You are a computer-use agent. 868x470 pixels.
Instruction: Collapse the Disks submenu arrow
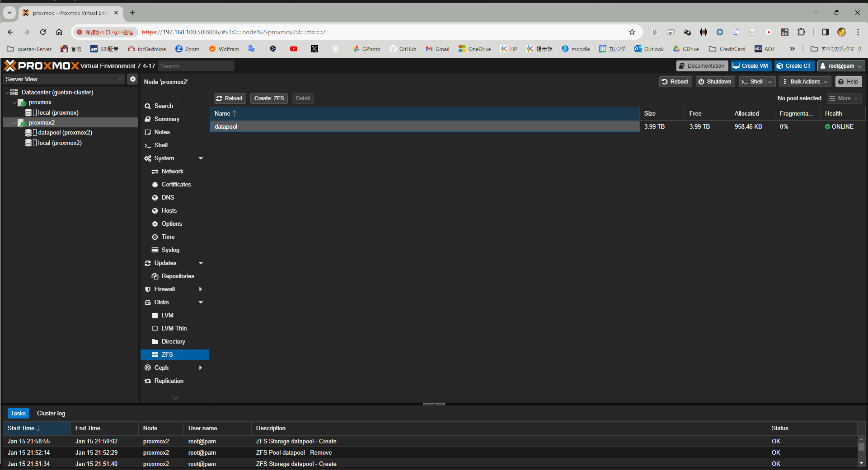201,302
